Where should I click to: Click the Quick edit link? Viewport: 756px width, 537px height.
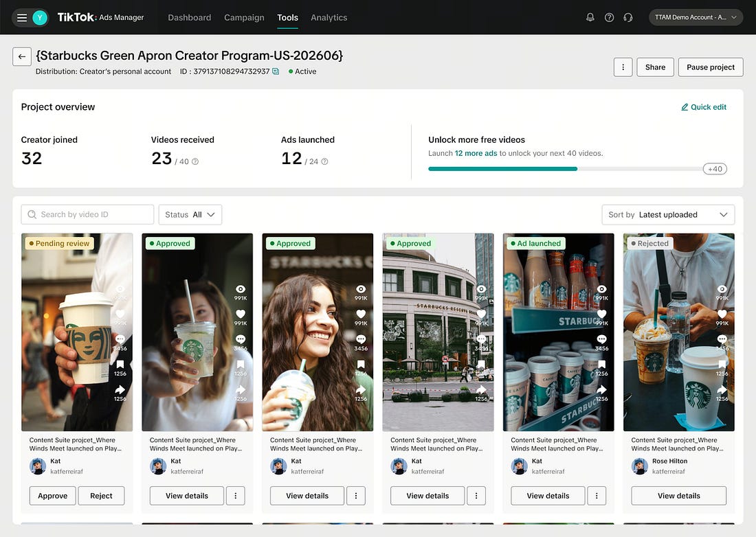tap(704, 107)
